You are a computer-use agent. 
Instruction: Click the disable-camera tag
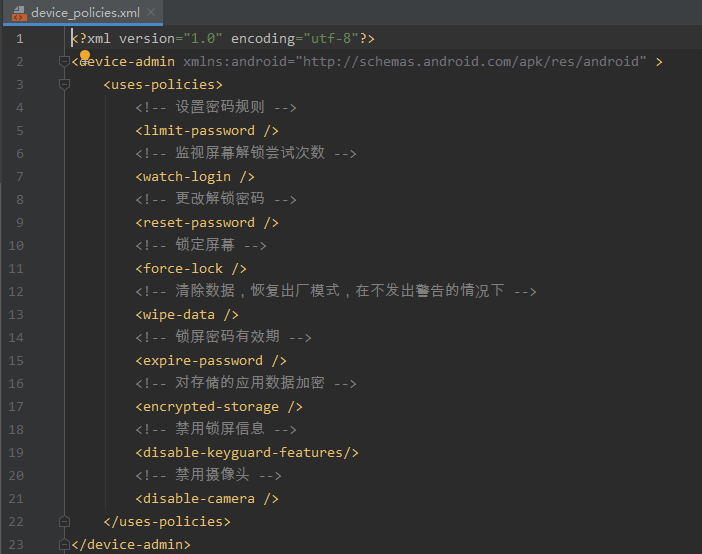point(207,498)
